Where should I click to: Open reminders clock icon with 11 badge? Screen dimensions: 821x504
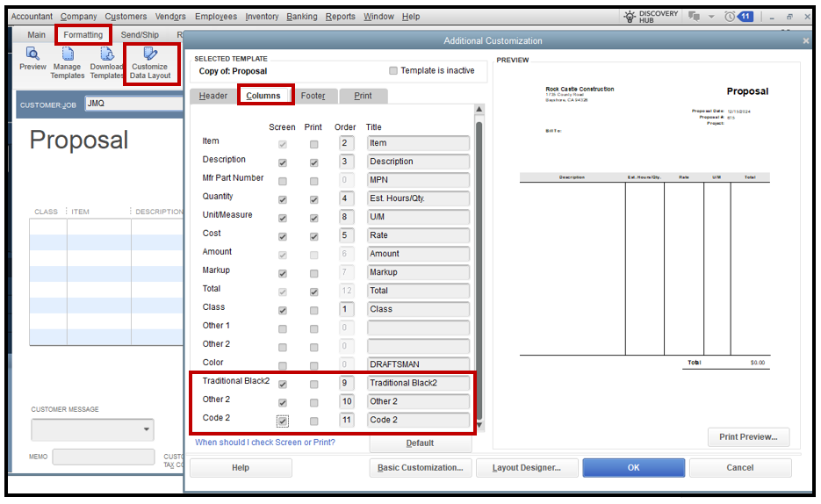738,17
